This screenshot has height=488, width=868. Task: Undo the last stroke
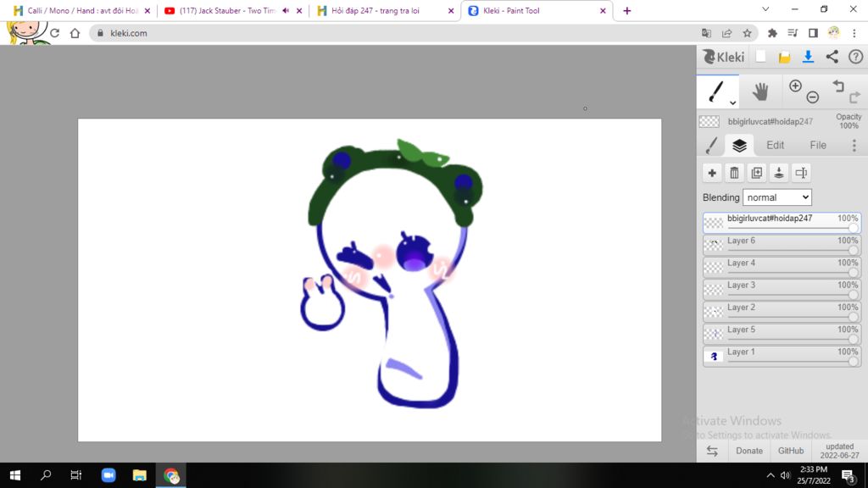838,86
